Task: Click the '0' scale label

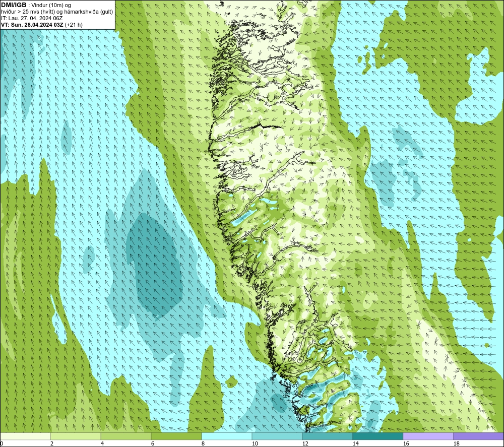Action: 2,443
